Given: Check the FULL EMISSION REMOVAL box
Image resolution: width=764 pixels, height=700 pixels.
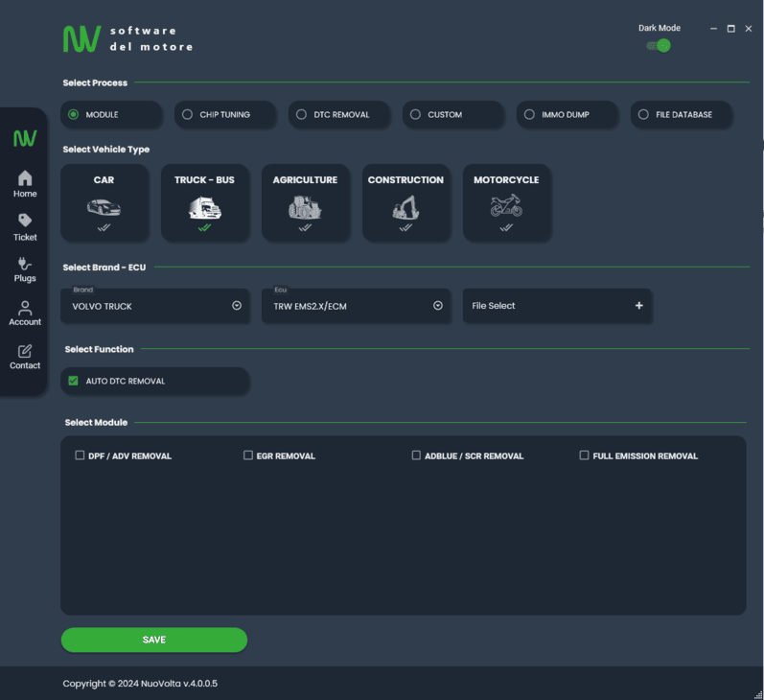Looking at the screenshot, I should pos(584,455).
